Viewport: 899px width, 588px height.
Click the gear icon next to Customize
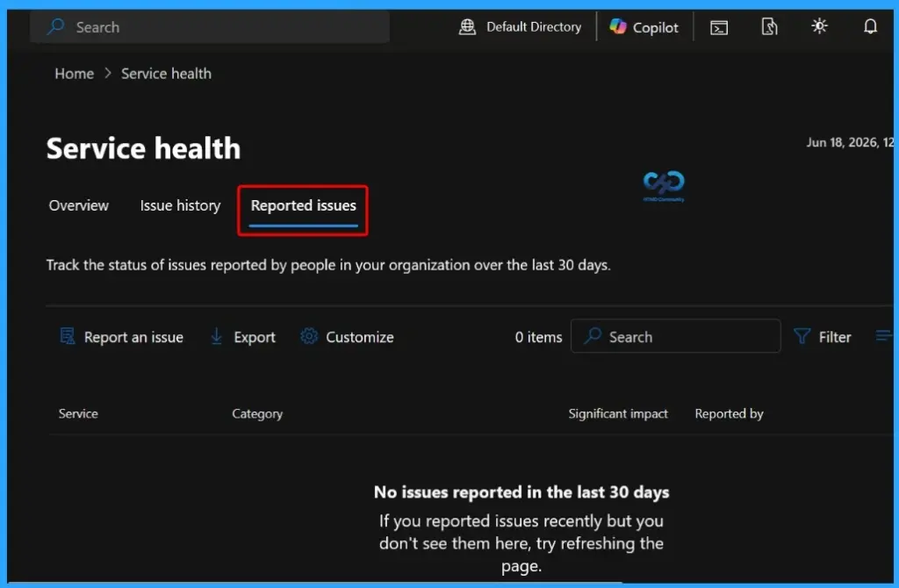point(309,336)
